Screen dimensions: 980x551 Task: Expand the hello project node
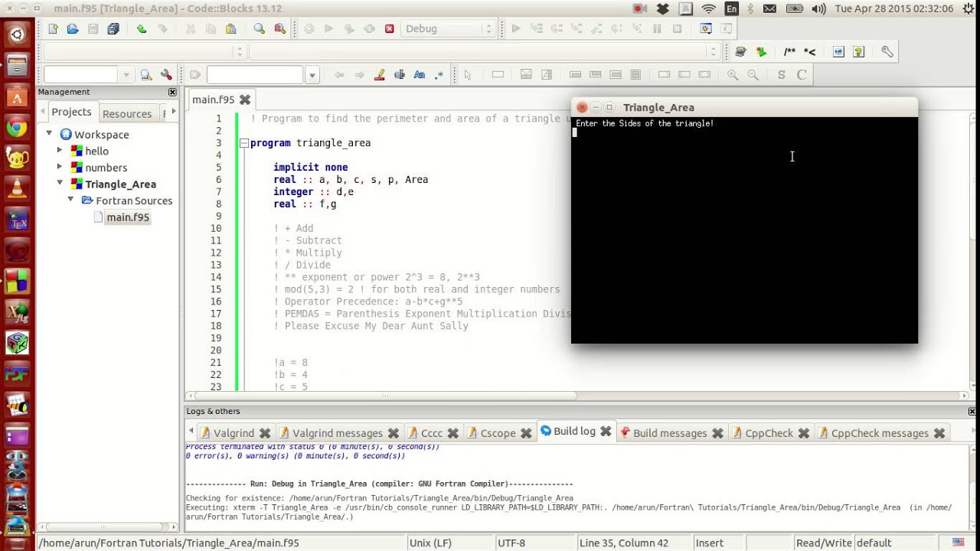(x=60, y=151)
